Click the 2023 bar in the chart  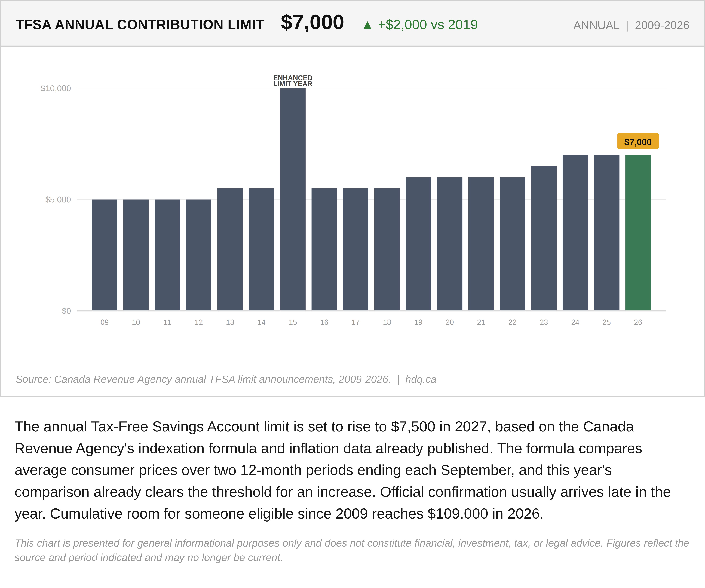[x=544, y=238]
